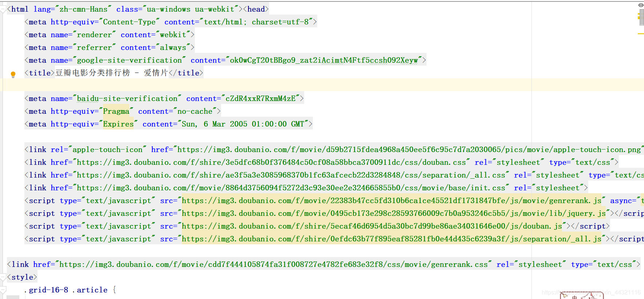
Task: Click the baidu key "cZdR4xxR7RxmM4zE"
Action: [260, 98]
